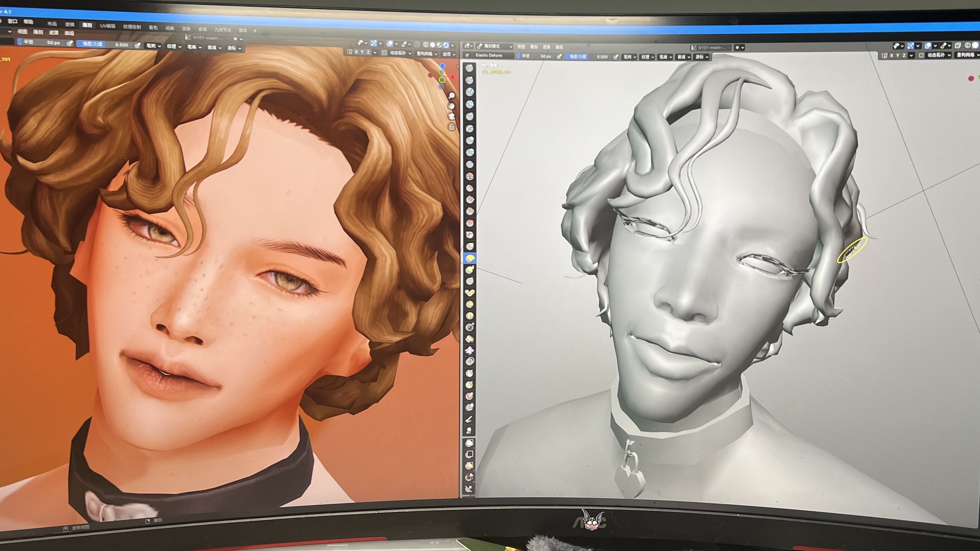Toggle X symmetry in right viewport header
The image size is (980, 551).
tap(892, 56)
